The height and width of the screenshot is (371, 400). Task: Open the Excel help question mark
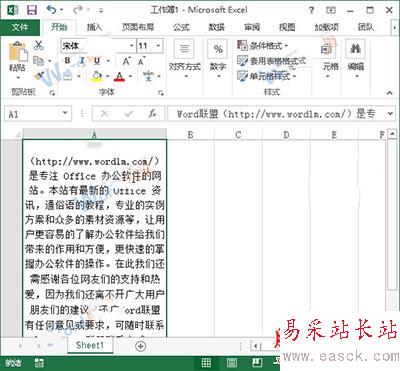coord(311,10)
